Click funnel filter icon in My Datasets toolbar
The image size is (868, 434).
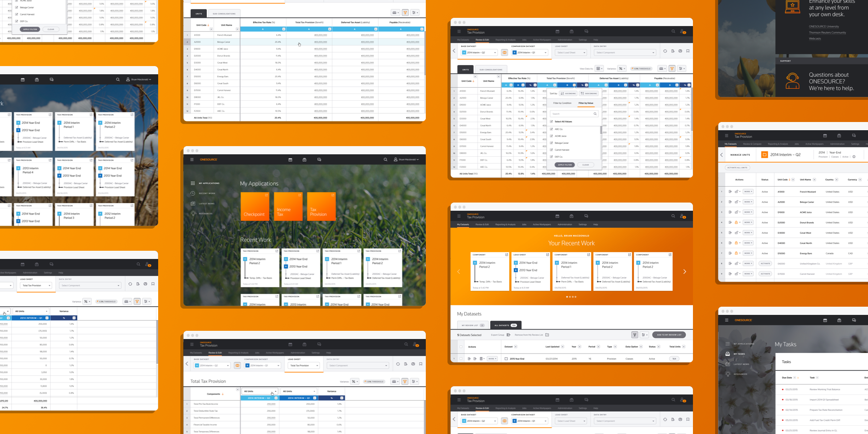635,335
